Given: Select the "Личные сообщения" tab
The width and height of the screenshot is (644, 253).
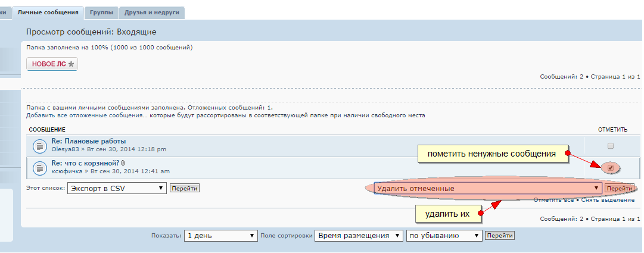Looking at the screenshot, I should [48, 12].
